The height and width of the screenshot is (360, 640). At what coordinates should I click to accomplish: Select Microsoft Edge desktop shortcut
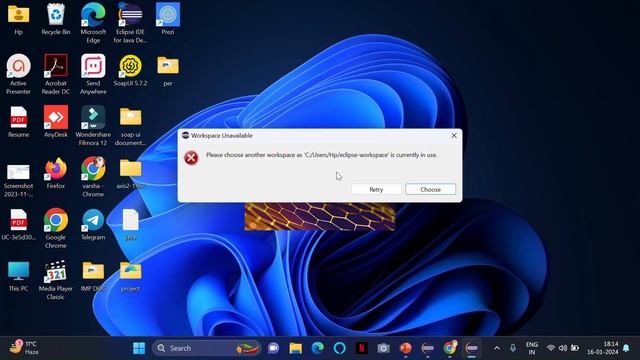pyautogui.click(x=93, y=23)
